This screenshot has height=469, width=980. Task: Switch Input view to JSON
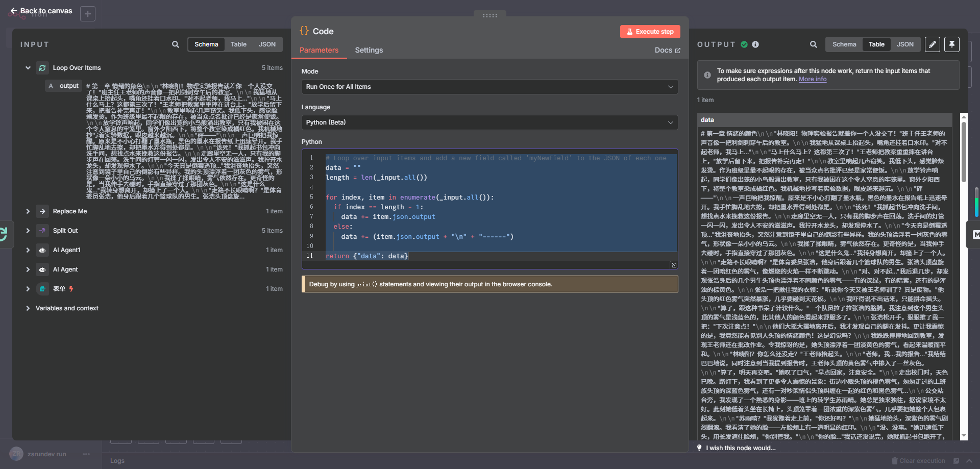point(266,44)
